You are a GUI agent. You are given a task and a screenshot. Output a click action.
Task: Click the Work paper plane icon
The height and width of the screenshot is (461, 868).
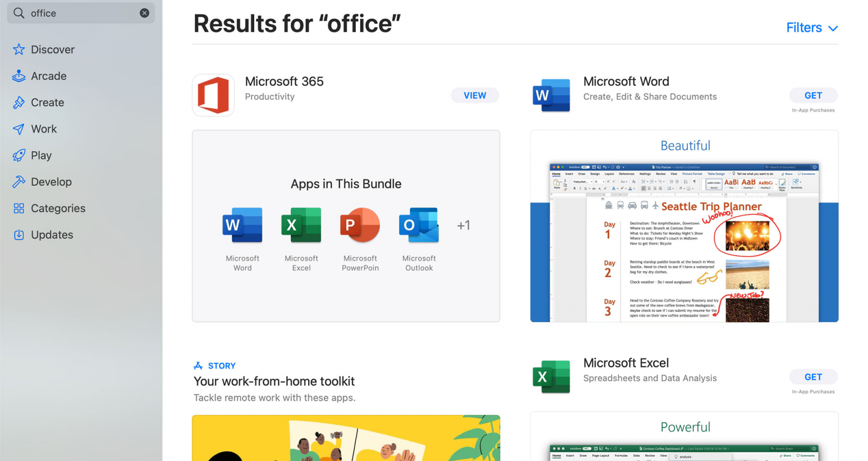19,129
